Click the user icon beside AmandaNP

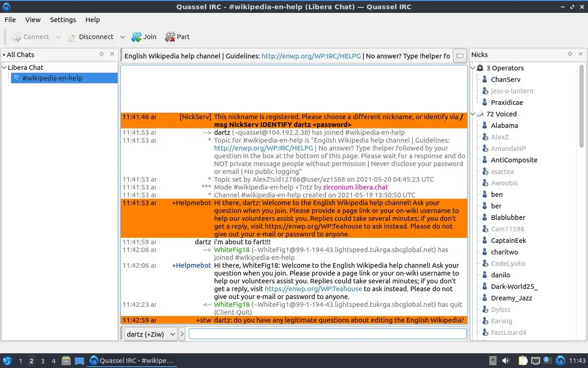[485, 149]
